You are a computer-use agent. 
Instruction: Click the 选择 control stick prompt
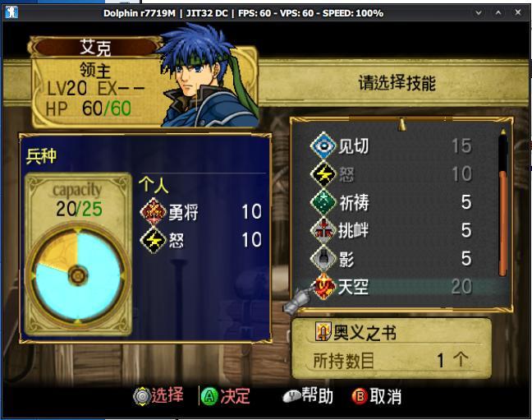click(158, 396)
